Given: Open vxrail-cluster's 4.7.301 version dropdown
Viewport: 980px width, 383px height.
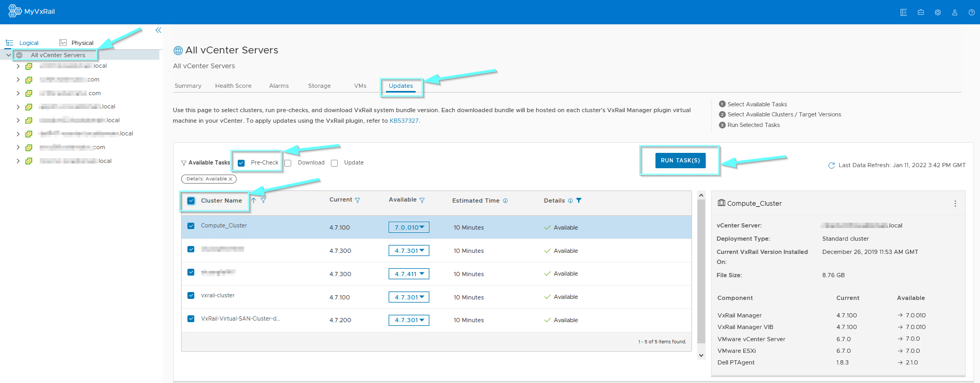Looking at the screenshot, I should 409,297.
